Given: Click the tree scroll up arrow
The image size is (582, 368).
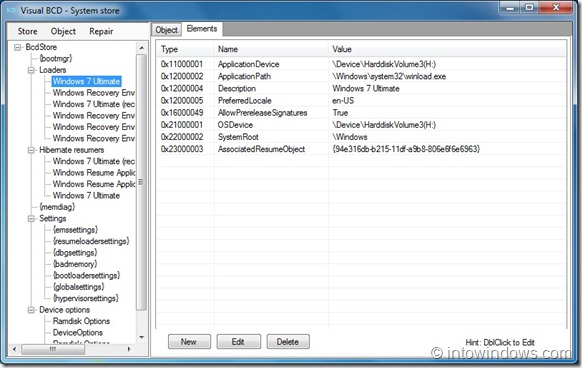Looking at the screenshot, I should pos(141,48).
